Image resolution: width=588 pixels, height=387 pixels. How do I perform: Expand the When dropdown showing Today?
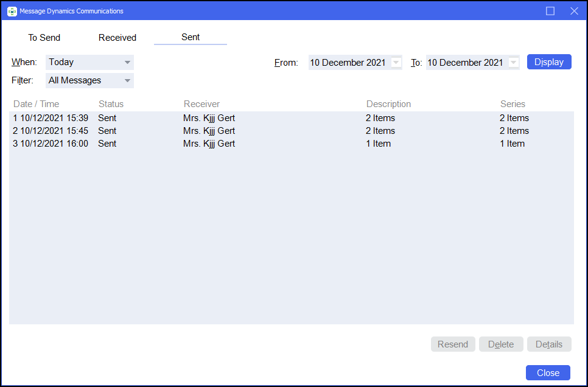tap(127, 62)
